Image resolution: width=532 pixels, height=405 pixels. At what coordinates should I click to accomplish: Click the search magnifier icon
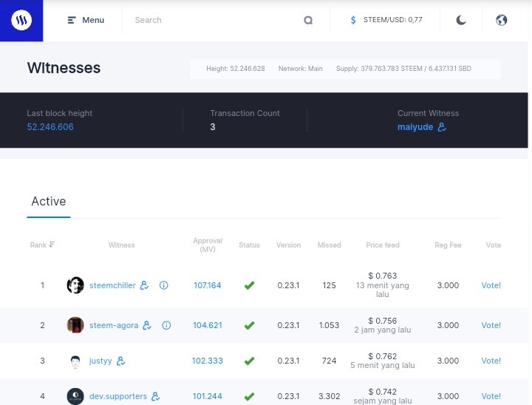(308, 21)
